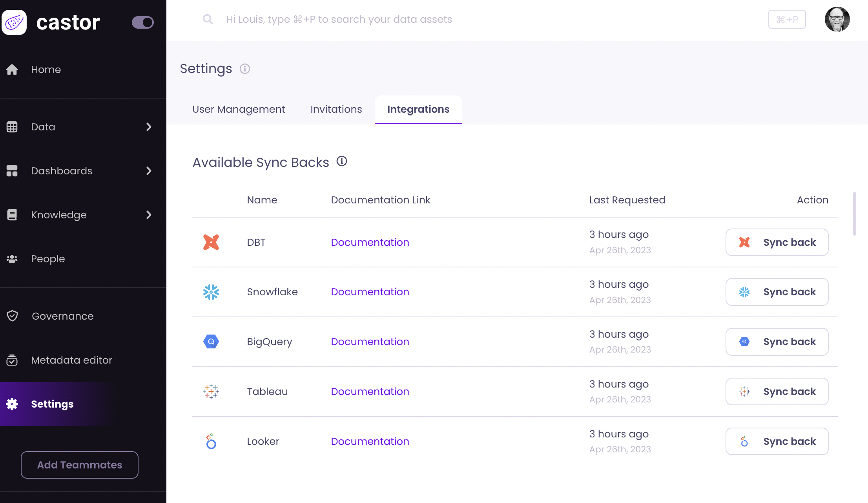Click info icon next to Available Sync Backs
868x503 pixels.
tap(342, 161)
